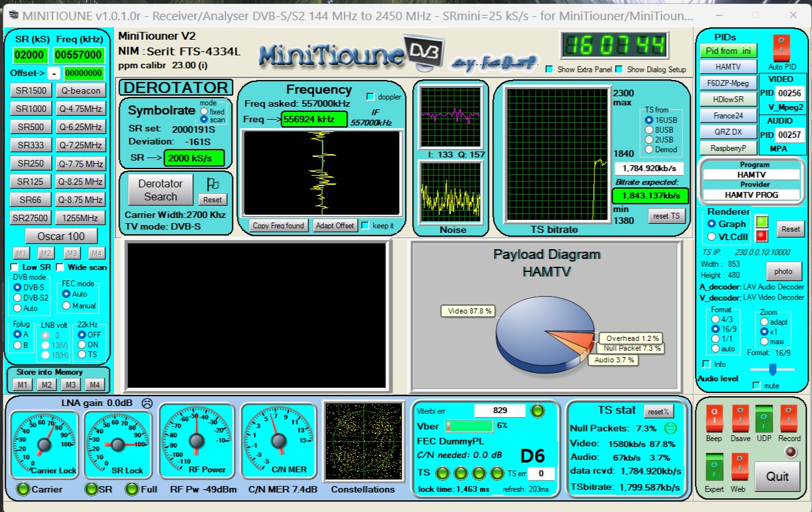Screen dimensions: 812x512
Task: Click the photo button
Action: (784, 271)
